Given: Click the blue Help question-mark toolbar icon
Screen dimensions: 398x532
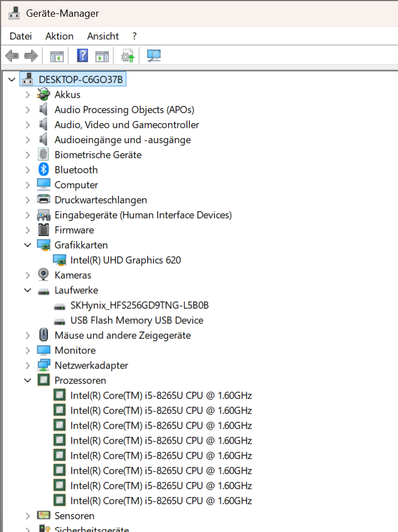Looking at the screenshot, I should coord(82,55).
